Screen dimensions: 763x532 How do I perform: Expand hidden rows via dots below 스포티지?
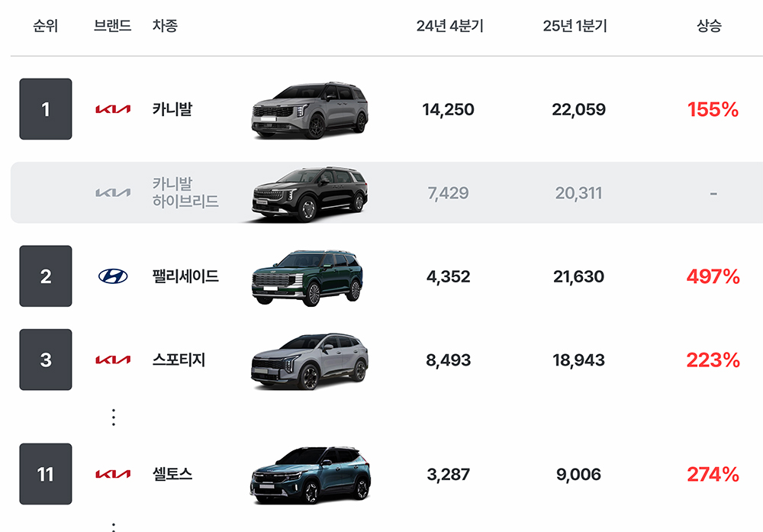click(114, 418)
